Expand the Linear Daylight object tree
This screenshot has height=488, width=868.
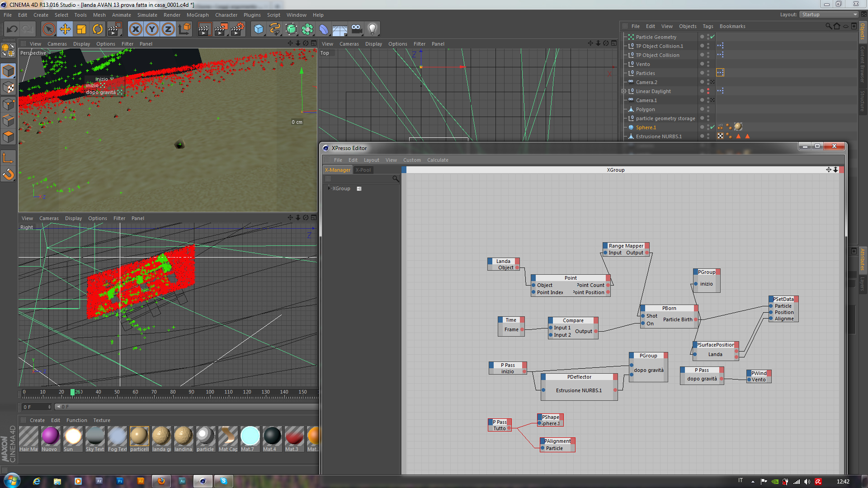tap(624, 91)
